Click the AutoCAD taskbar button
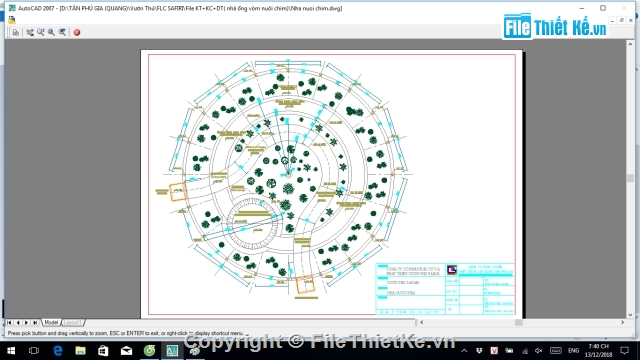640x360 pixels. [x=172, y=351]
